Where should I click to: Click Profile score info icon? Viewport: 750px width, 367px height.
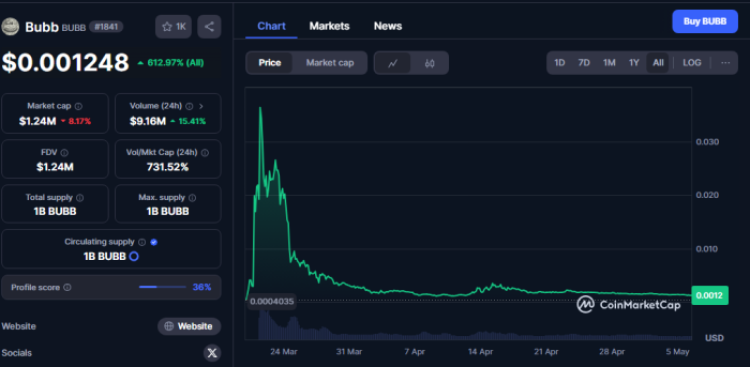pos(67,288)
